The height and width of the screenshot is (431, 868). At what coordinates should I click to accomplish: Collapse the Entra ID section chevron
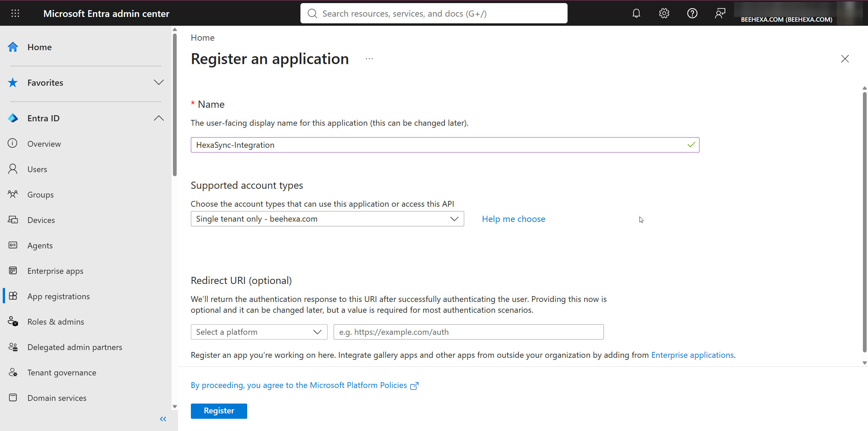coord(159,118)
